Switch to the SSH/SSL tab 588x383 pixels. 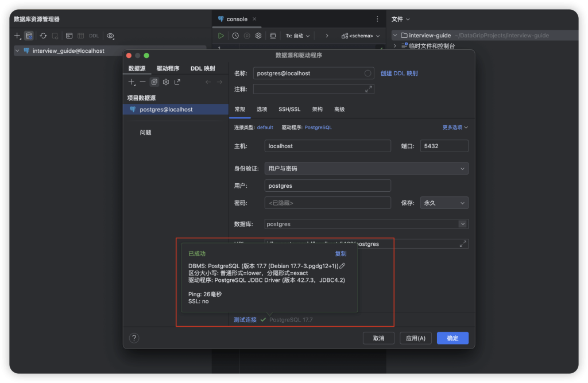tap(289, 109)
